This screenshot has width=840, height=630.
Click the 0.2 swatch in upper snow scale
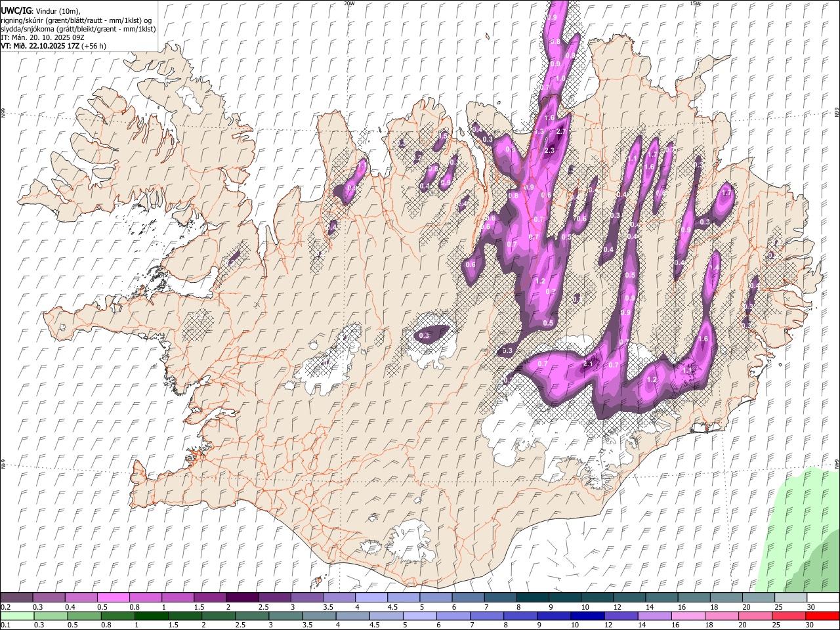click(16, 597)
